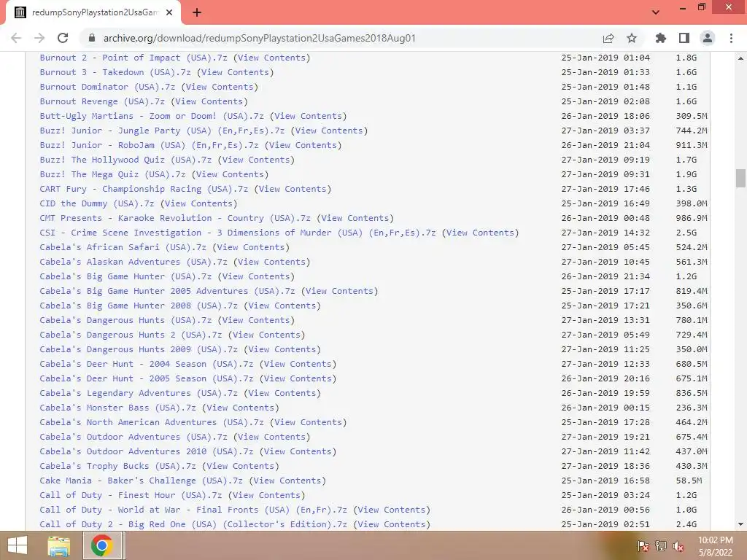
Task: Download Cabela's Big Game Hunter (USA).7z
Action: point(125,276)
